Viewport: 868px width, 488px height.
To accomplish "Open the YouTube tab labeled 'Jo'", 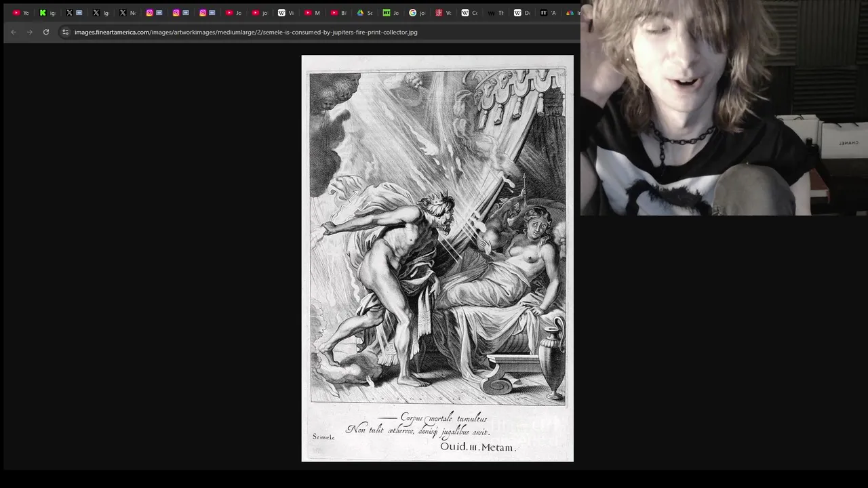I will tap(233, 13).
